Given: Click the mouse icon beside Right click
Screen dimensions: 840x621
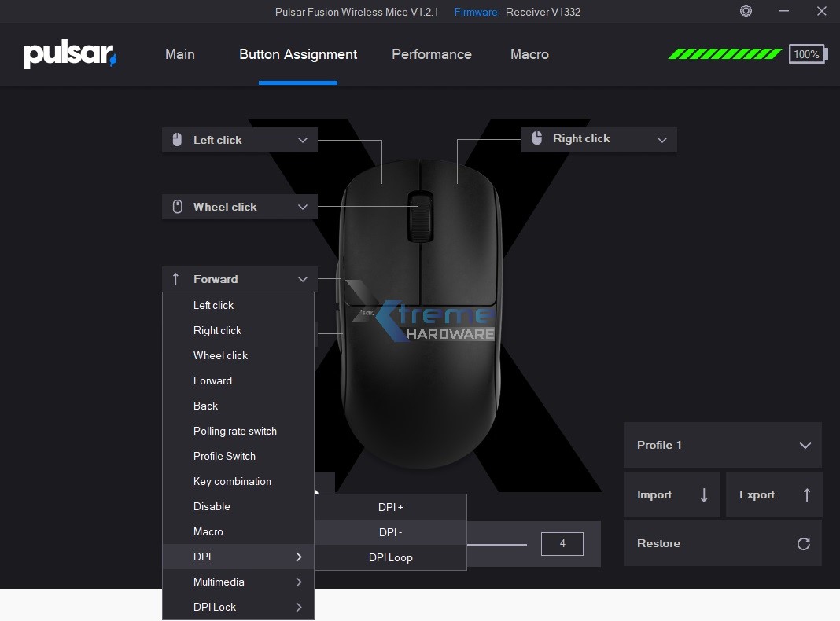Looking at the screenshot, I should [536, 138].
